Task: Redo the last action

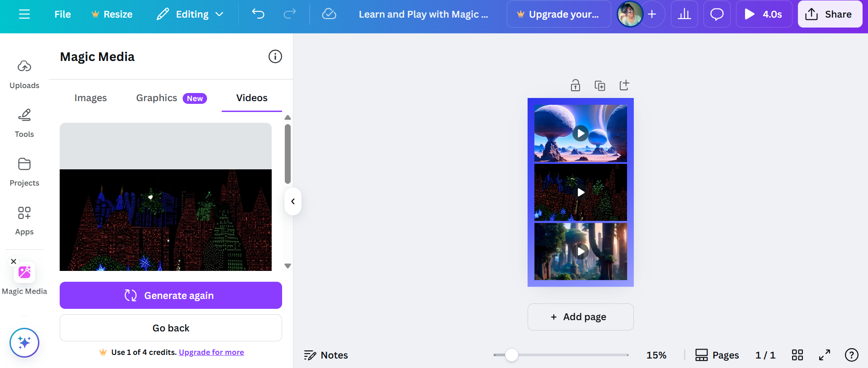Action: tap(290, 14)
